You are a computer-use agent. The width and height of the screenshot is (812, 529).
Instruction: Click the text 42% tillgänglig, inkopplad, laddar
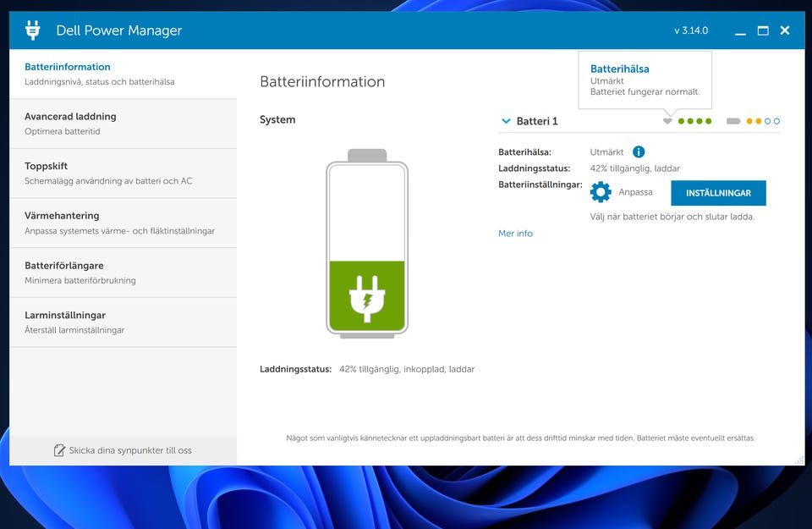tap(407, 369)
